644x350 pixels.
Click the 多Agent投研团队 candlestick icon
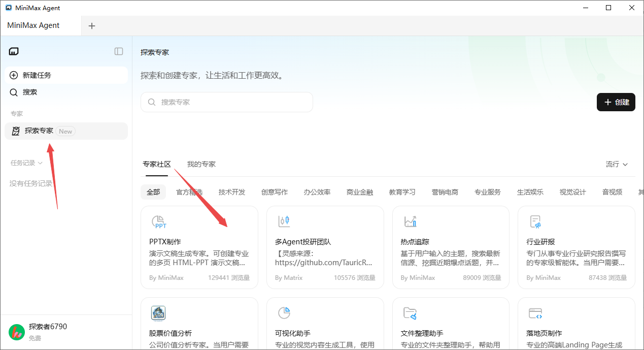(284, 221)
